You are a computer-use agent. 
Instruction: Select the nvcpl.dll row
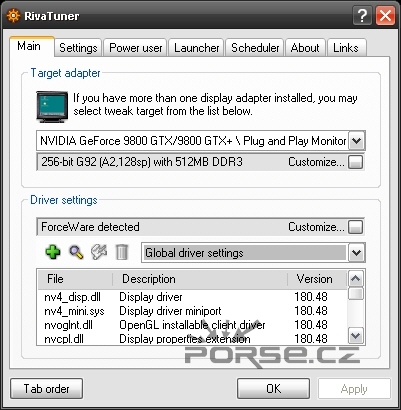click(x=192, y=339)
